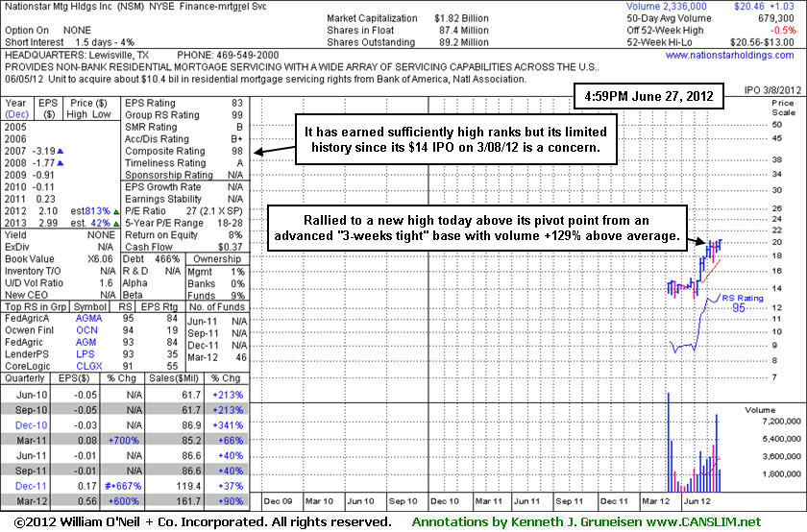807x532 pixels.
Task: Click the Dec-11 quarterly row label
Action: [31, 486]
